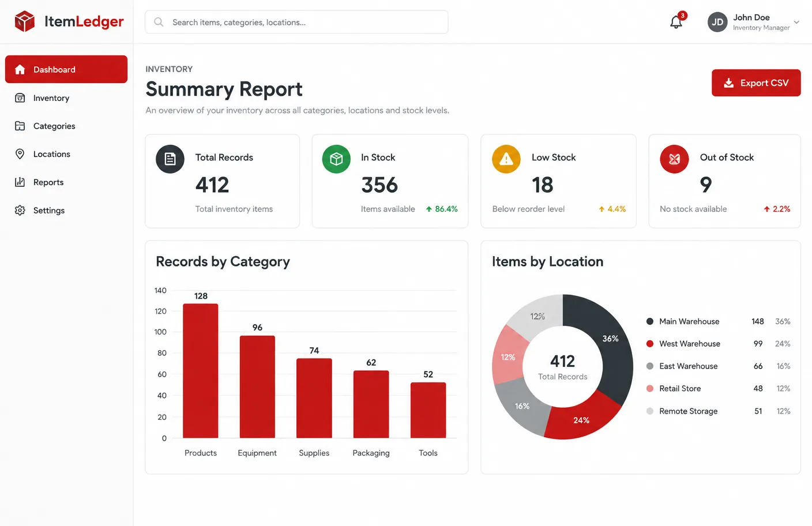Click the orange up arrow beside 4.4%
The width and height of the screenshot is (812, 526).
[x=602, y=209]
